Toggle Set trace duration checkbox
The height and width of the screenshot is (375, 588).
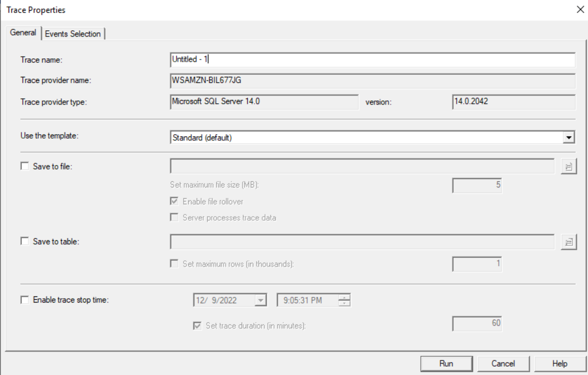pyautogui.click(x=197, y=326)
